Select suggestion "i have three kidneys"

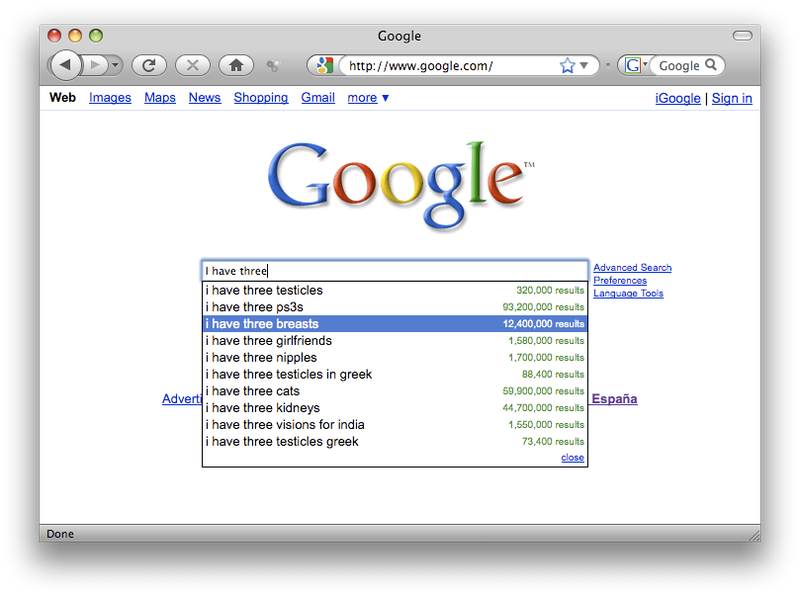(x=395, y=408)
